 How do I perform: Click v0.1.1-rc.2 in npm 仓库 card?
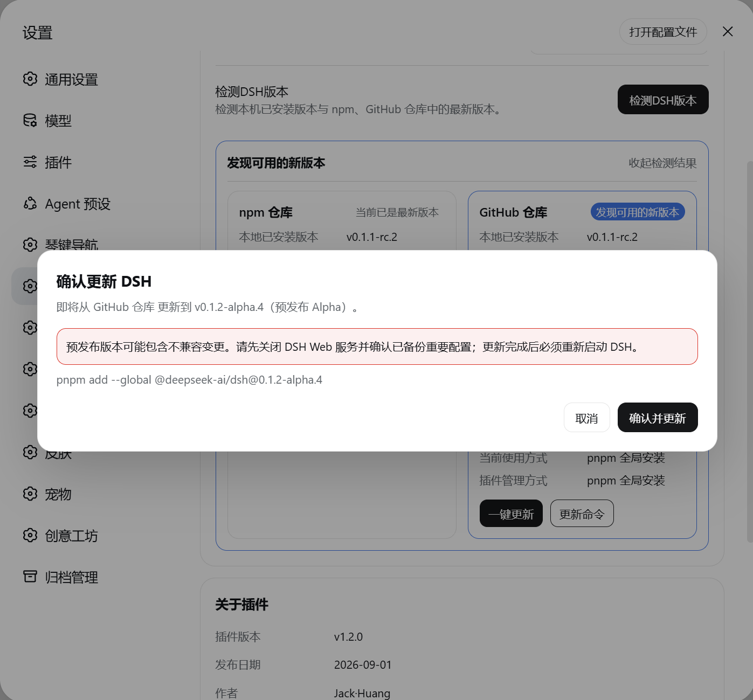coord(372,237)
